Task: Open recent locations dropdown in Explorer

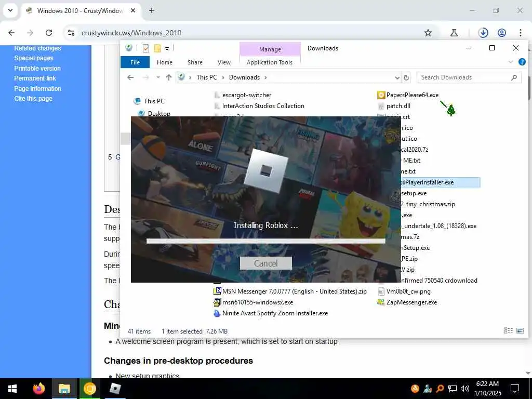Action: coord(158,77)
